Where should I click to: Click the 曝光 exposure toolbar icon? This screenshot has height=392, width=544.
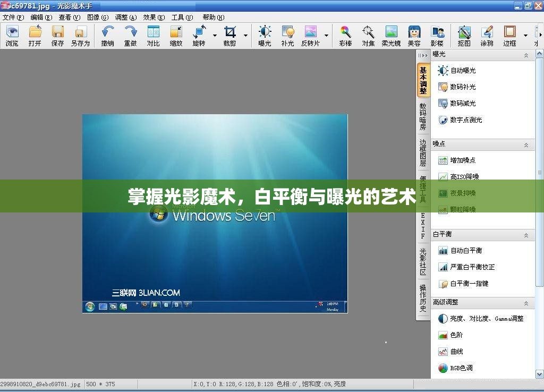coord(265,36)
